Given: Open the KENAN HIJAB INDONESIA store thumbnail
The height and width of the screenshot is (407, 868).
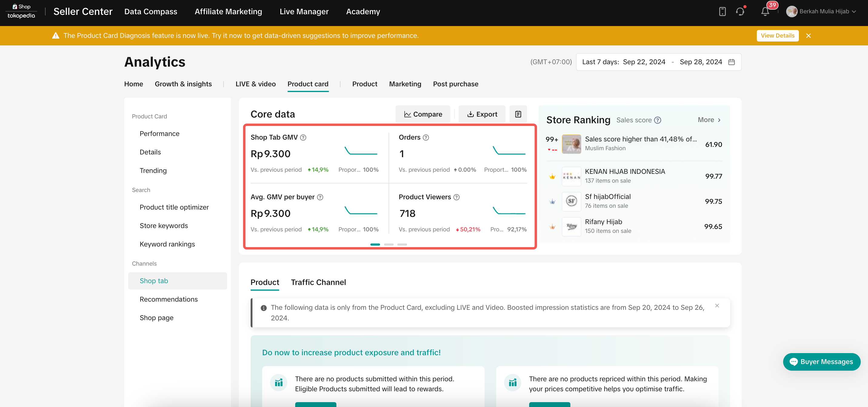Looking at the screenshot, I should [x=571, y=177].
